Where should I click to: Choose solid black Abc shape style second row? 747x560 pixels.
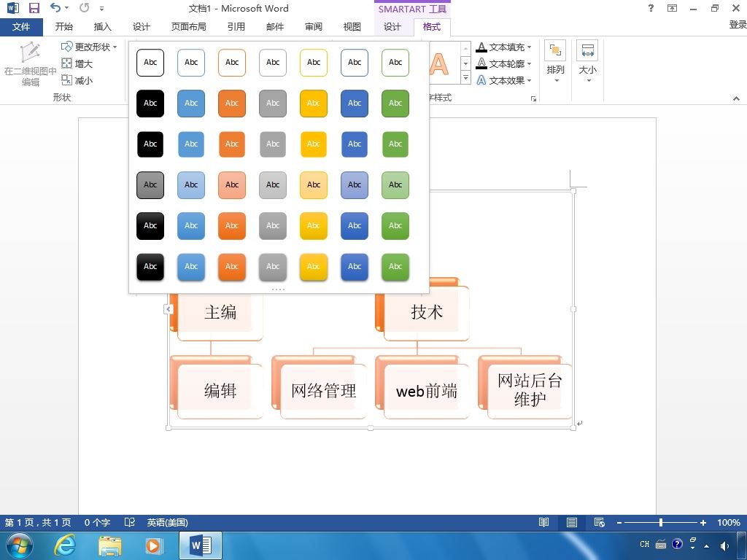pos(150,104)
